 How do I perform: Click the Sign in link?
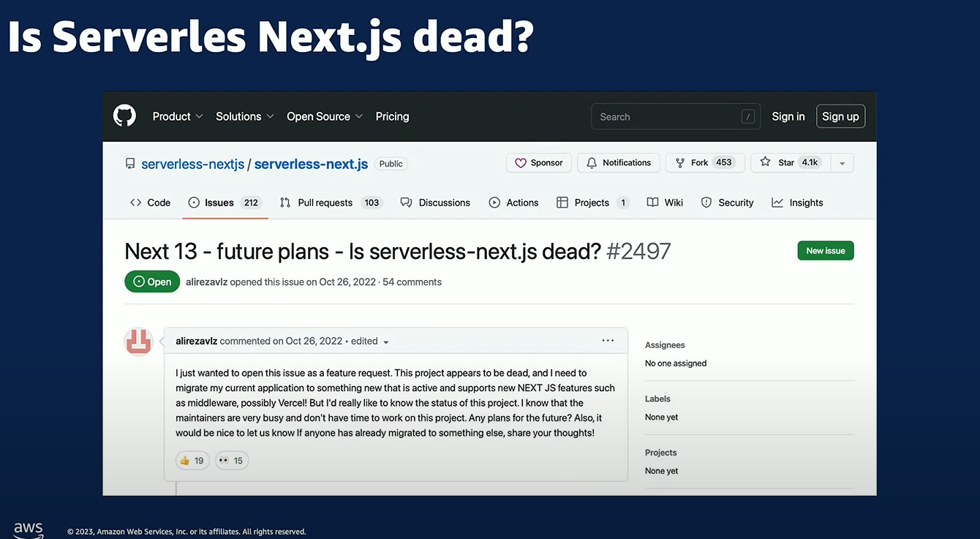(x=788, y=116)
